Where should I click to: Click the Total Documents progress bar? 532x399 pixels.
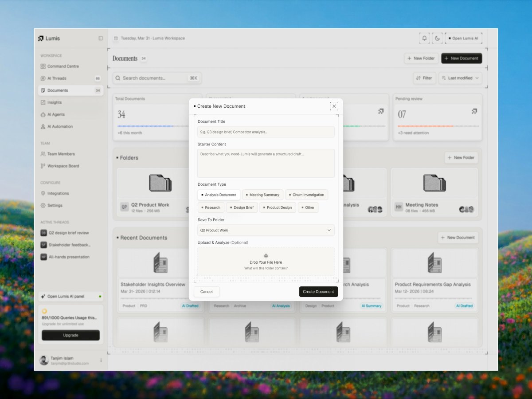click(153, 126)
